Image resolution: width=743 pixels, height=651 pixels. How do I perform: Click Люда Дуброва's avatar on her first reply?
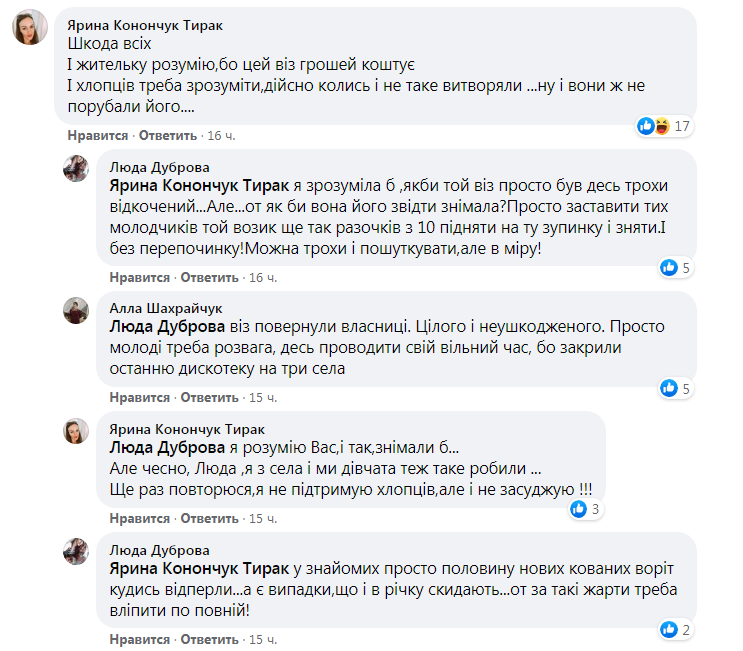(x=77, y=169)
